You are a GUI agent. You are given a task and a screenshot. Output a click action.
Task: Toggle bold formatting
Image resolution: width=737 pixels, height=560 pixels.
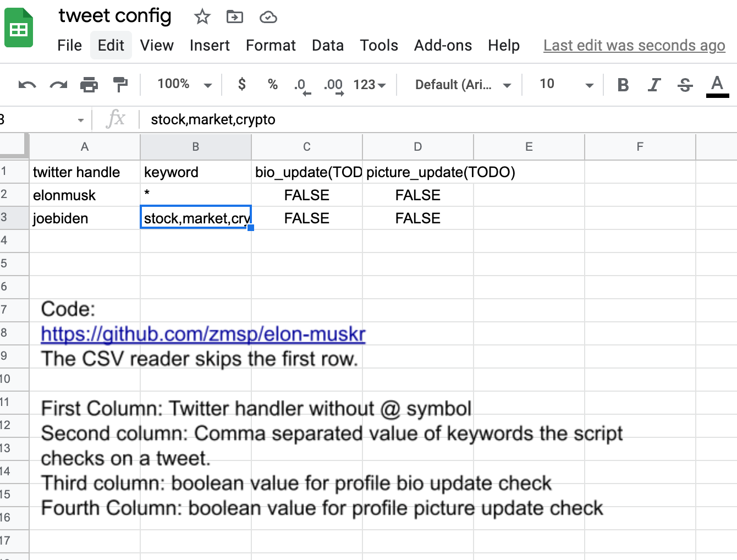[x=623, y=85]
